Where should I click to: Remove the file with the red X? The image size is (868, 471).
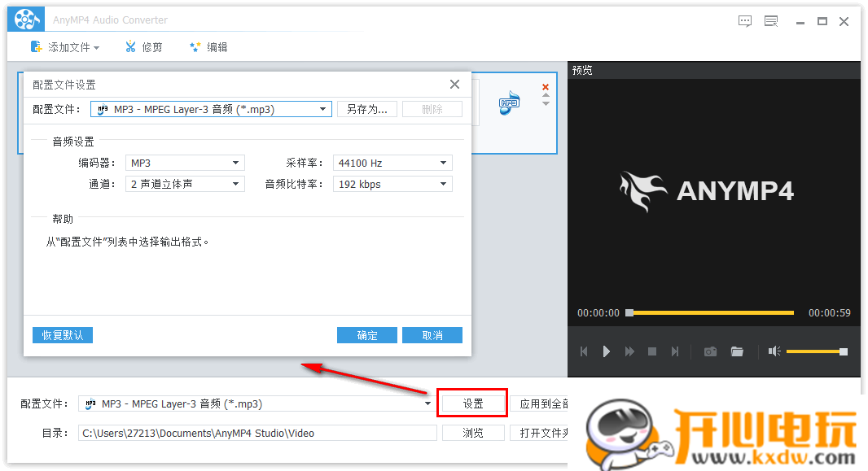click(x=546, y=87)
